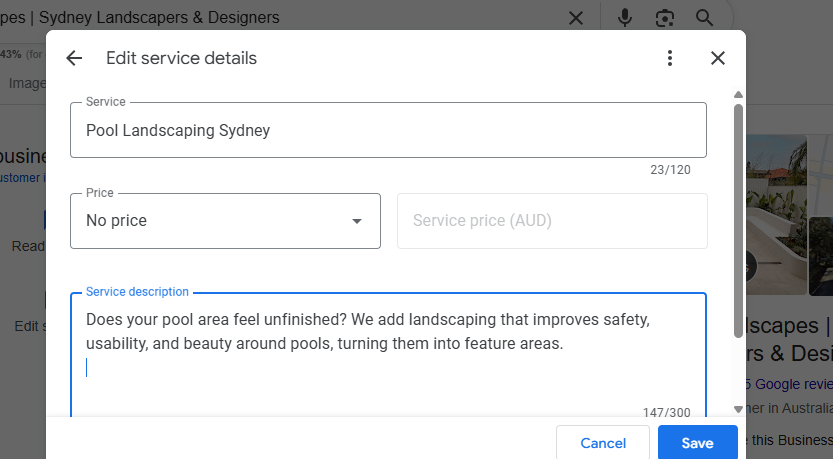Close the Edit service details dialog

coord(718,58)
